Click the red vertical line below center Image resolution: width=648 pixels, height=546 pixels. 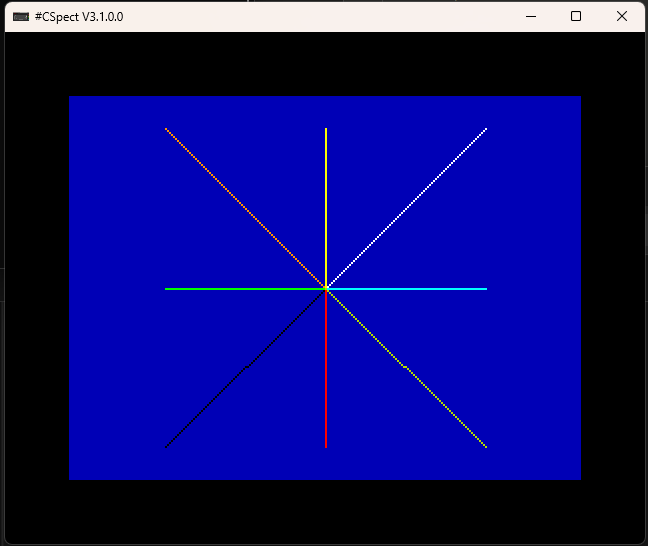[x=326, y=370]
